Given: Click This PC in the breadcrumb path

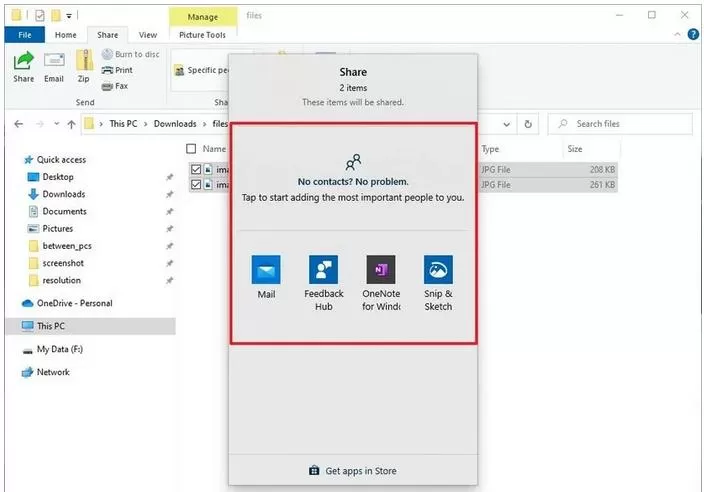Looking at the screenshot, I should (123, 124).
